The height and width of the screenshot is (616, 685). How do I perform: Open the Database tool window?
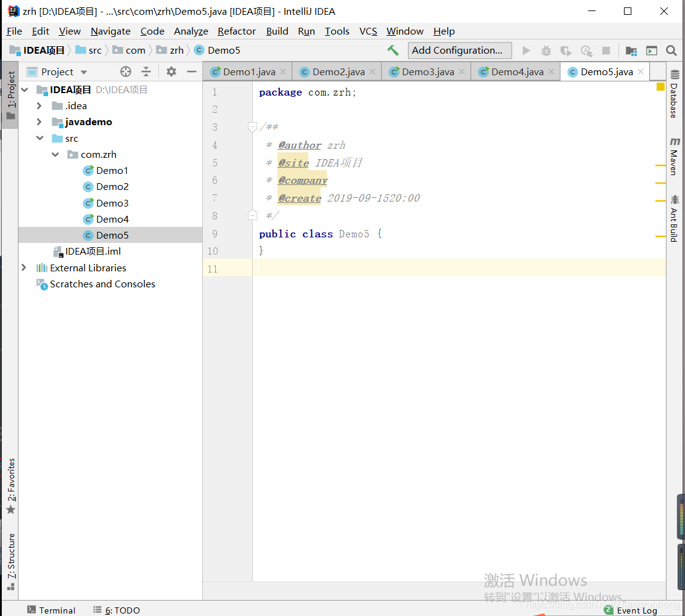[675, 94]
